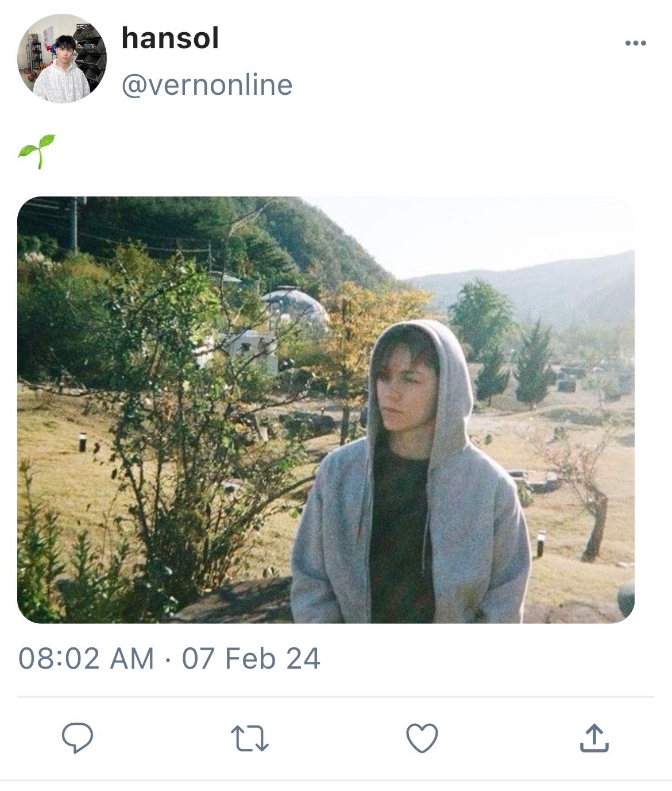View hansol's profile avatar picture
Screen dimensions: 672x791
click(x=62, y=59)
